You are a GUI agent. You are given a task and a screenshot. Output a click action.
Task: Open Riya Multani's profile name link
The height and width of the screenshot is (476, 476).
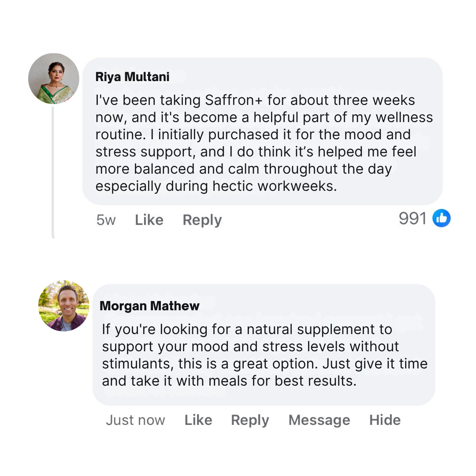tap(132, 77)
